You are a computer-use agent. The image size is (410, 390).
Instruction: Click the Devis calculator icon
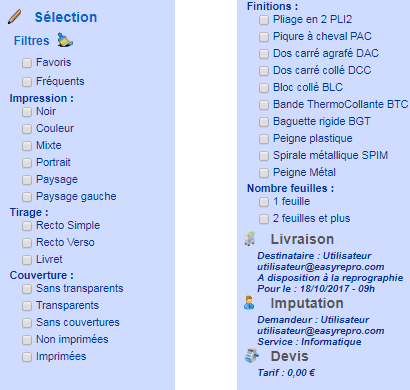click(x=251, y=356)
